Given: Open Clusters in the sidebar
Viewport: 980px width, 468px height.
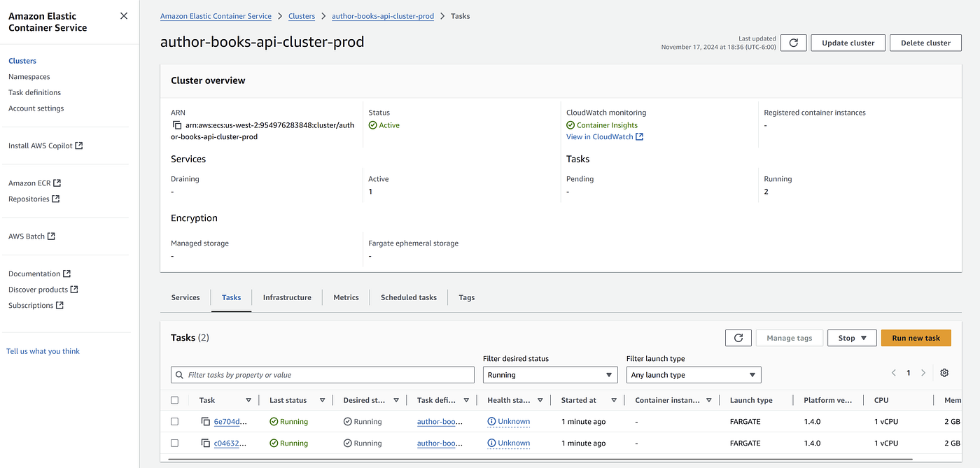Looking at the screenshot, I should [22, 61].
